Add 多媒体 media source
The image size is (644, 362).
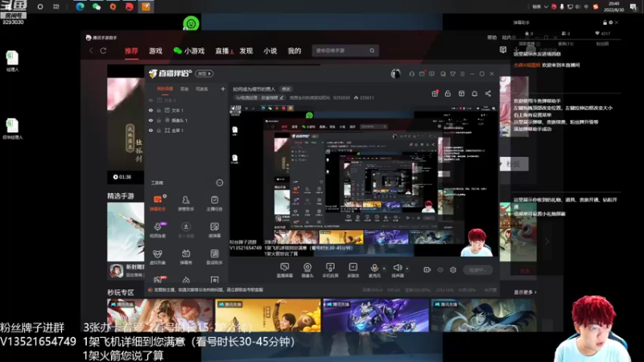(x=353, y=270)
